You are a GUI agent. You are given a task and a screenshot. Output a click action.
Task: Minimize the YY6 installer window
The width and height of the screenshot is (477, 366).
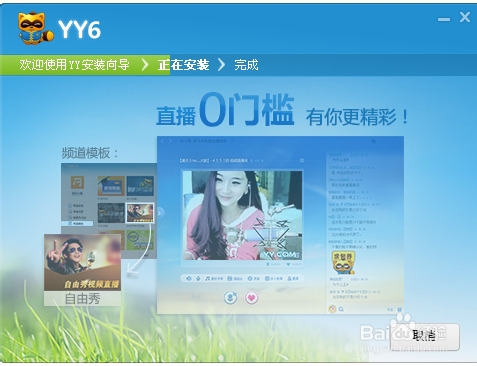[x=444, y=19]
